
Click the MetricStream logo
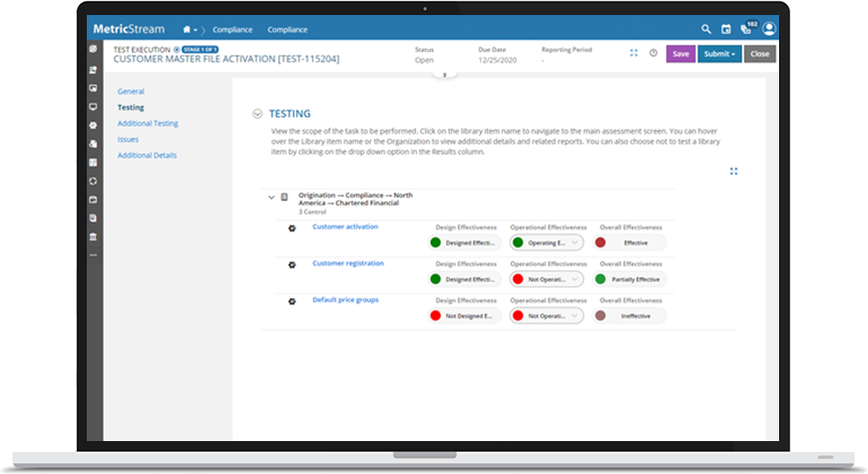pyautogui.click(x=129, y=29)
